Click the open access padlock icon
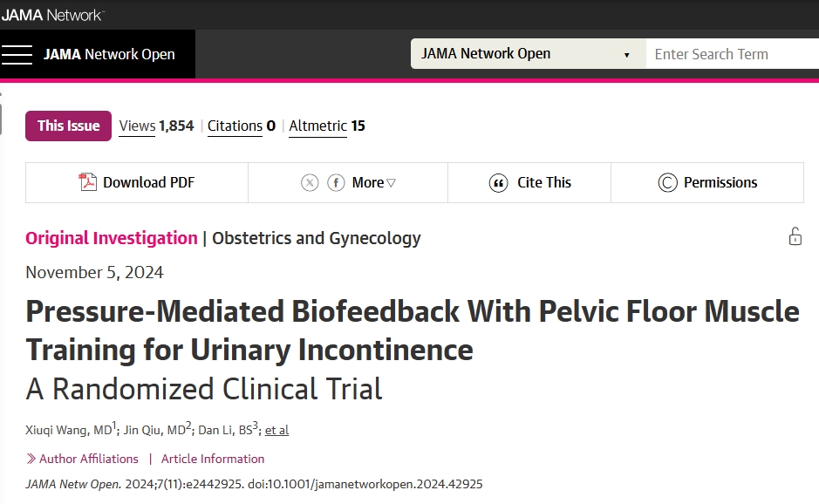 click(795, 236)
